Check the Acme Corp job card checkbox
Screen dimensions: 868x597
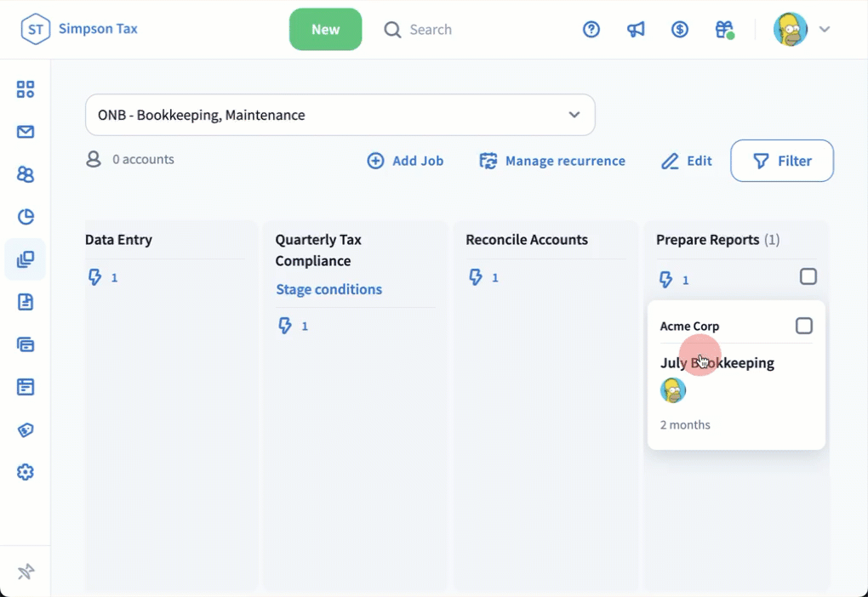pos(803,326)
